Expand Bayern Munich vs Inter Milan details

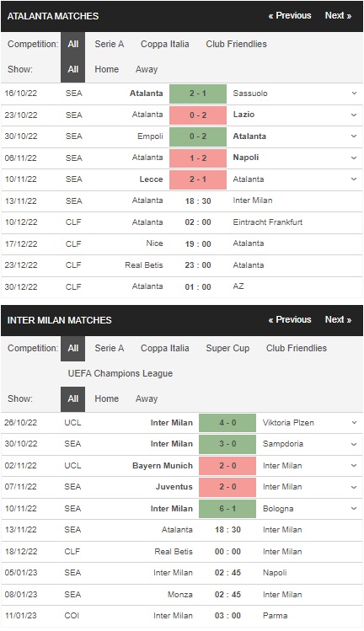[354, 466]
